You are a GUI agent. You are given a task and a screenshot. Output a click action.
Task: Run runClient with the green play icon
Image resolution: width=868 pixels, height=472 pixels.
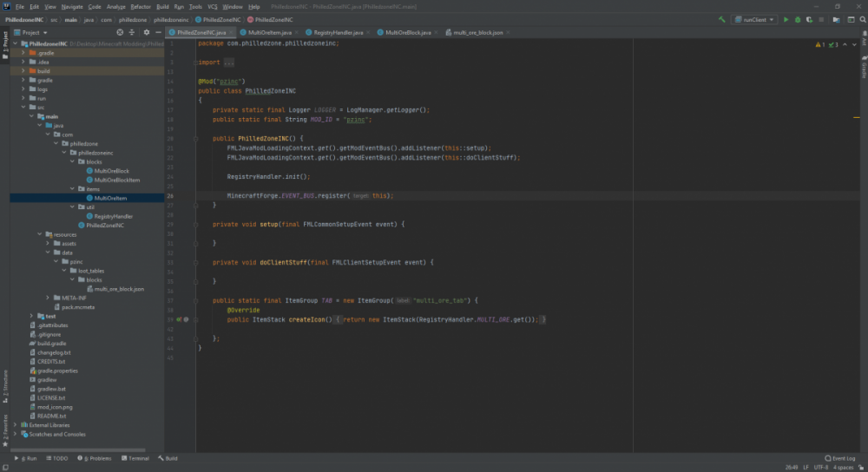[x=786, y=19]
